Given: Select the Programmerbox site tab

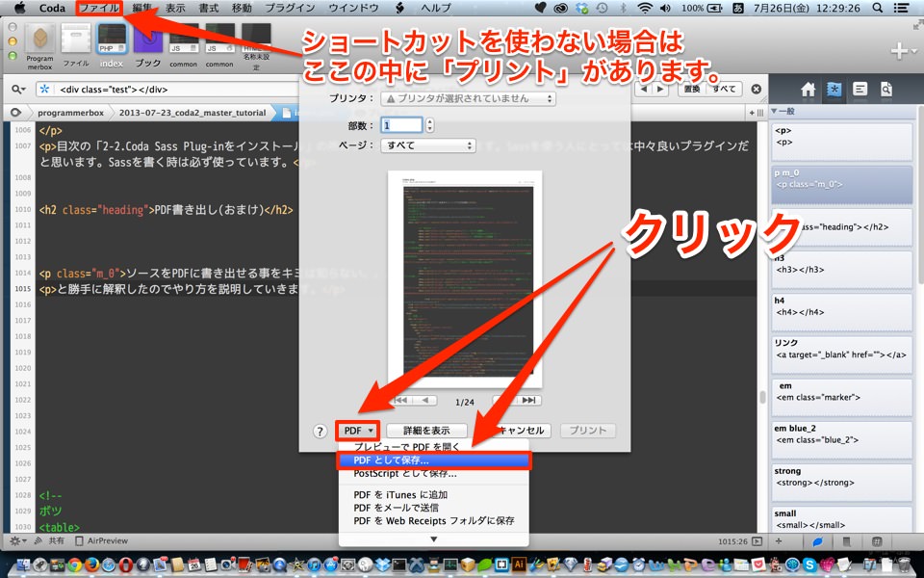Looking at the screenshot, I should tap(39, 46).
